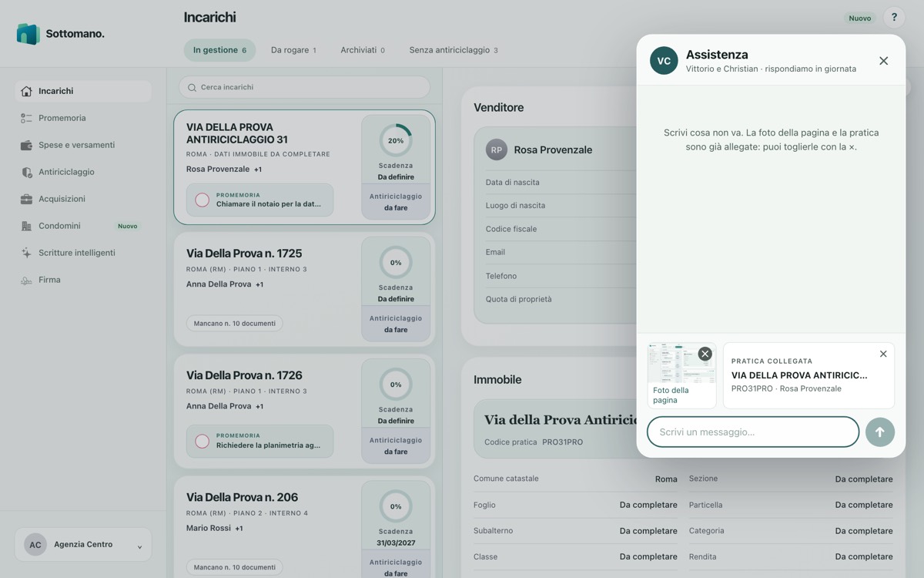Click the 'Scrivi un messaggio' input field

753,432
